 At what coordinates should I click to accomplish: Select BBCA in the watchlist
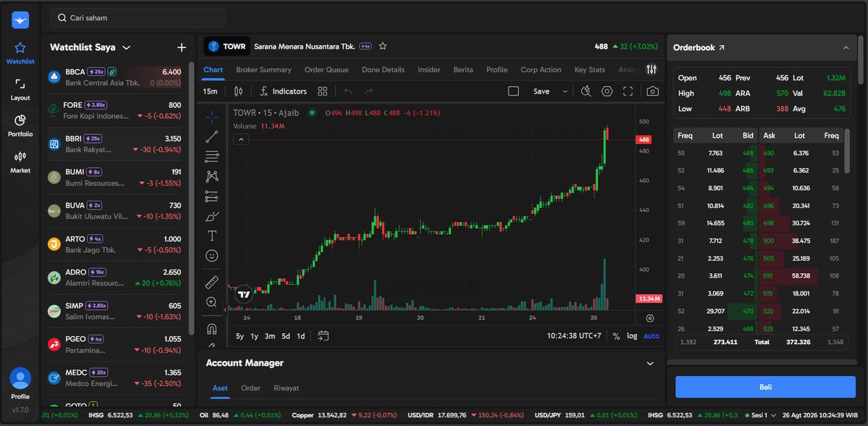click(x=114, y=77)
